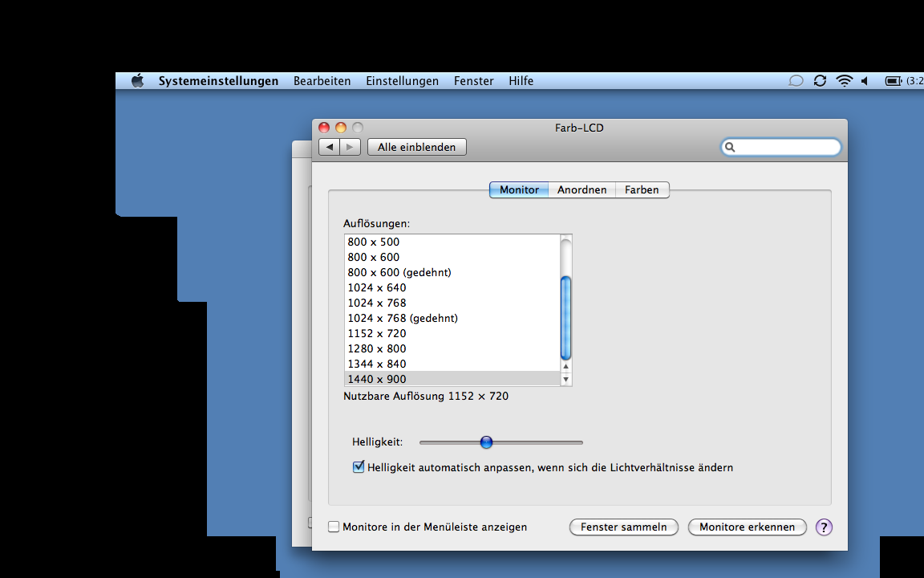Select resolution 1024 x 768 (gedehnt)
Image resolution: width=924 pixels, height=578 pixels.
452,319
